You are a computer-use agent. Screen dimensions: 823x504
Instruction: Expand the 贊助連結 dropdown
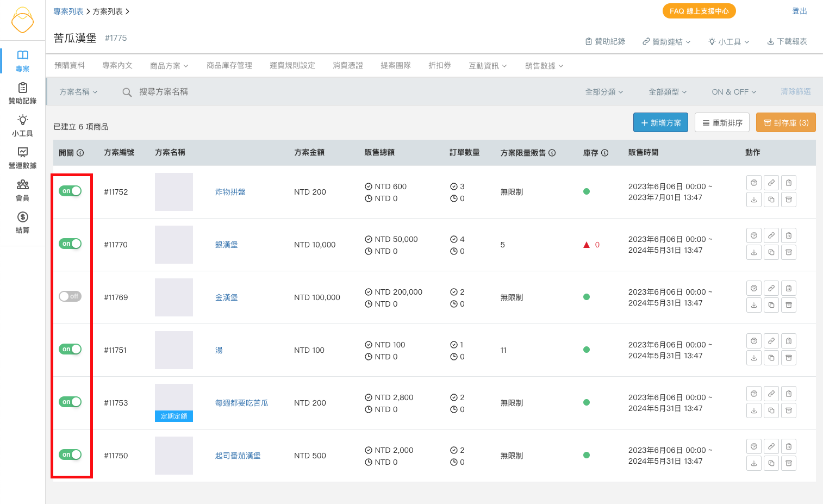[x=666, y=42]
